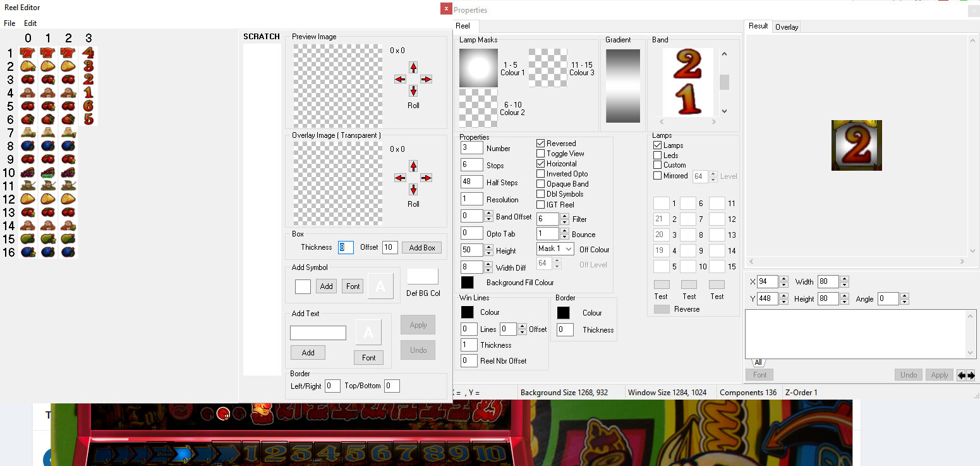Viewport: 980px width, 466px height.
Task: Pick the Def BG Col swatch
Action: [x=423, y=276]
